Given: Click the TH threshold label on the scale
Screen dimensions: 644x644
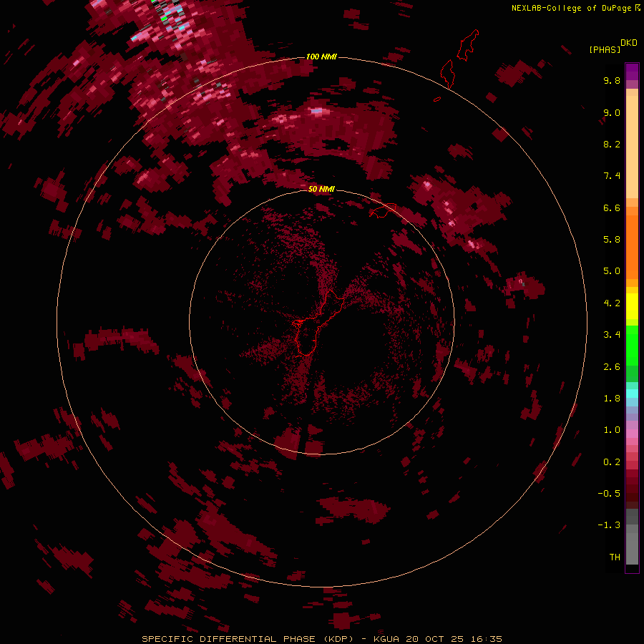Looking at the screenshot, I should pyautogui.click(x=615, y=557).
